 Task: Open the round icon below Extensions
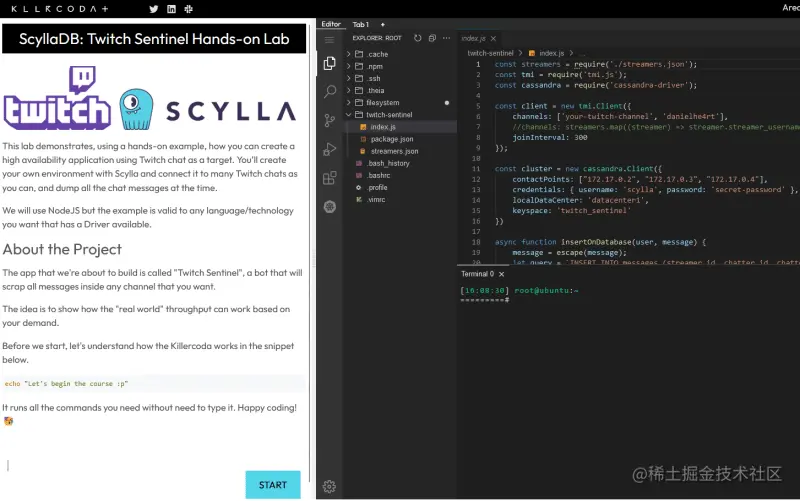(330, 207)
